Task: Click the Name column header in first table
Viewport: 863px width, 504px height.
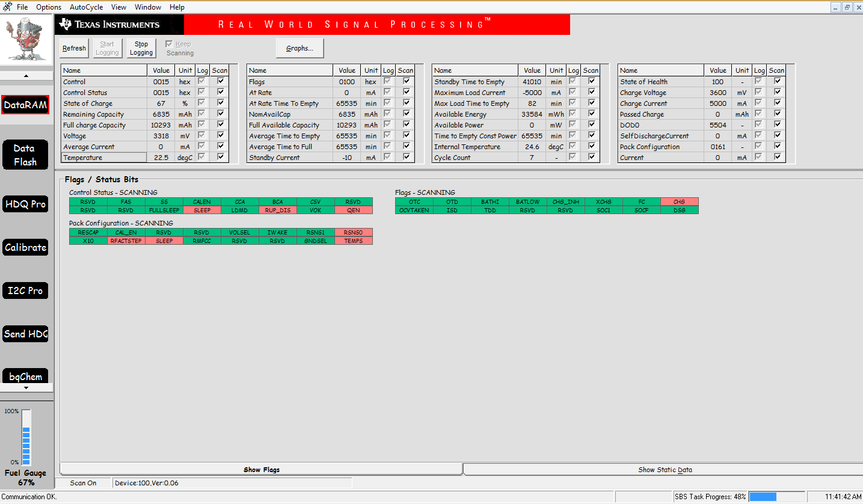Action: [104, 70]
